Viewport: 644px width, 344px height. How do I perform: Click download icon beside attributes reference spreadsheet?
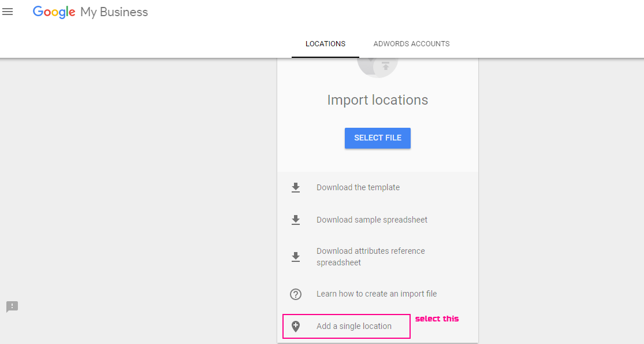[x=296, y=257]
